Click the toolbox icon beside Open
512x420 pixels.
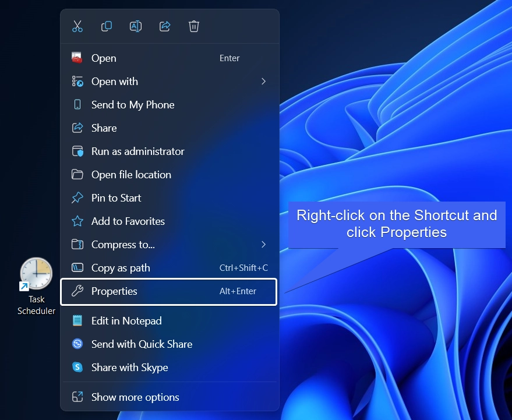tap(77, 58)
